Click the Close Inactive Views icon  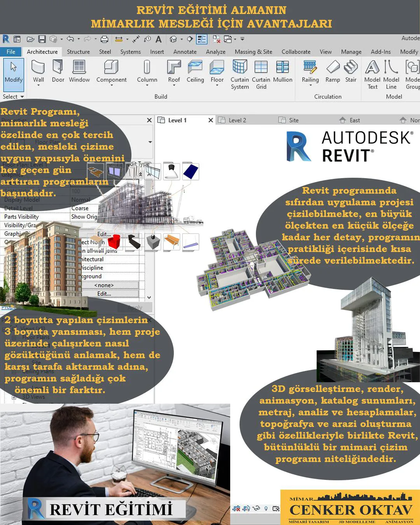217,39
